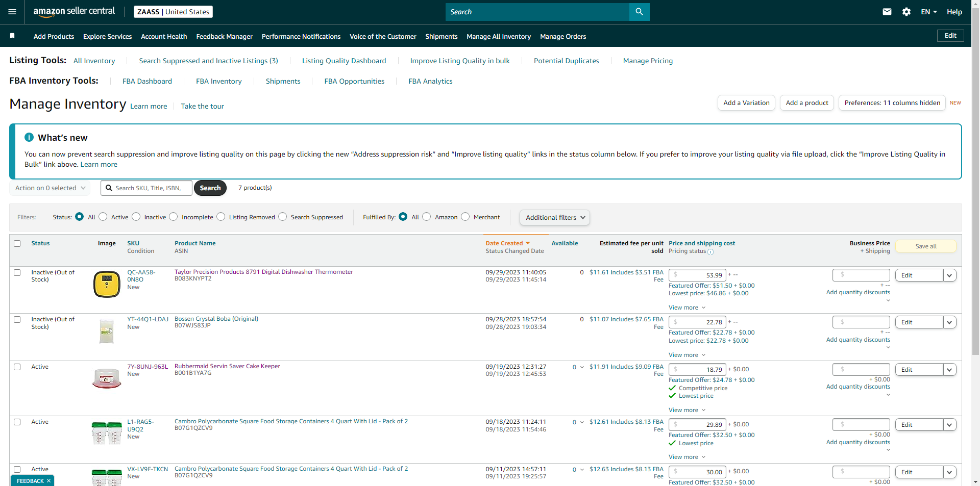
Task: Click Business Price field for Rubbermaid Cake Keeper
Action: 861,370
